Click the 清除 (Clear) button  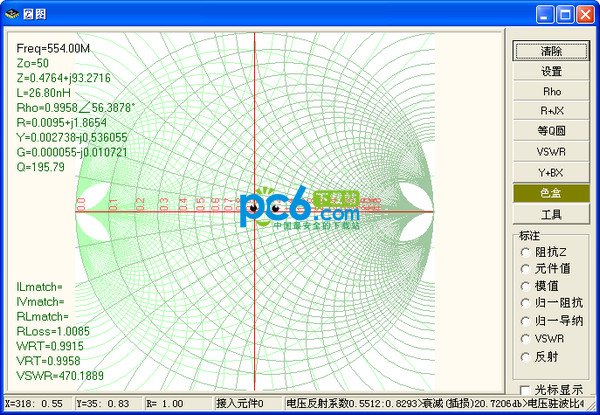551,51
